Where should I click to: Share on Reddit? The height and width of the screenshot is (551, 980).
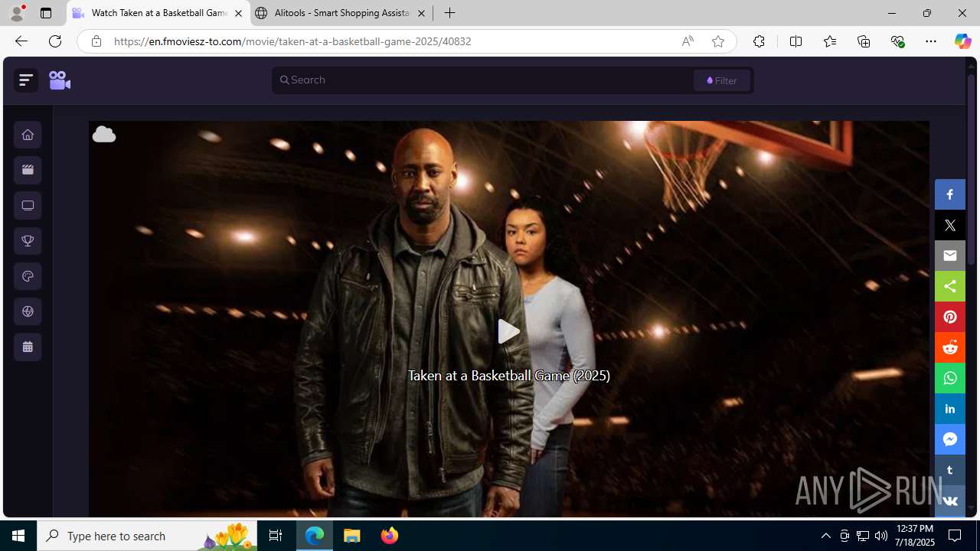point(950,347)
